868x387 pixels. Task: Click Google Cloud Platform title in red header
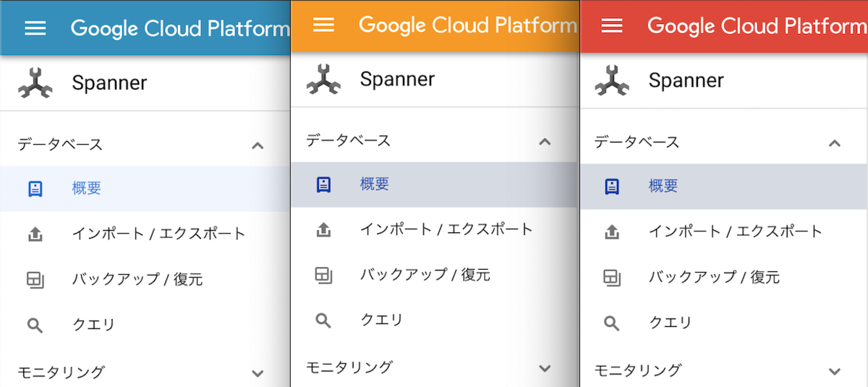tap(757, 26)
